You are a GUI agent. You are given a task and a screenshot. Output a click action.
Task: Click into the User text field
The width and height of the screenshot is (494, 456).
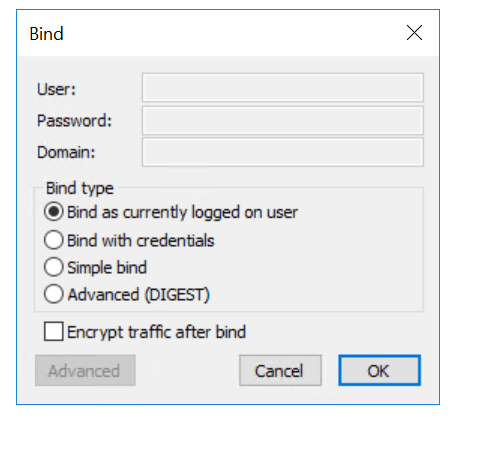[283, 88]
